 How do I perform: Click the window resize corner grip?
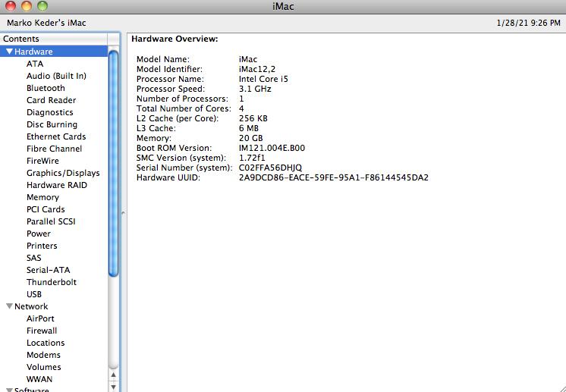[561, 387]
